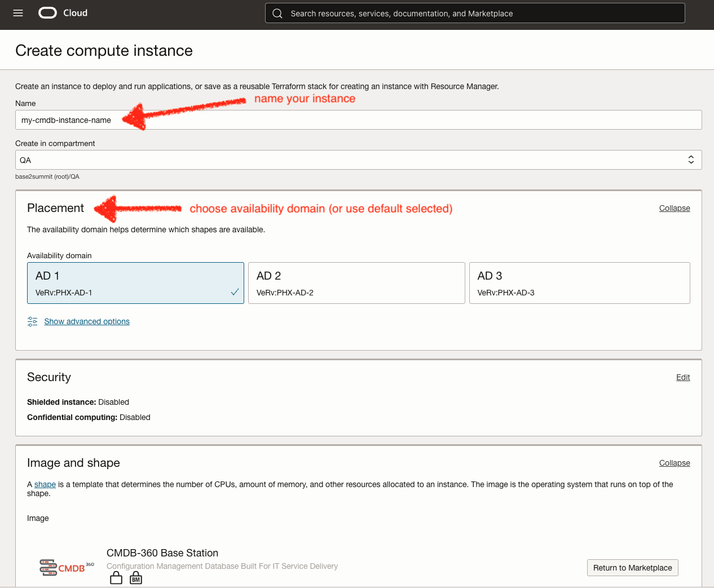This screenshot has width=714, height=588.
Task: Focus the instance Name input field
Action: tap(359, 120)
